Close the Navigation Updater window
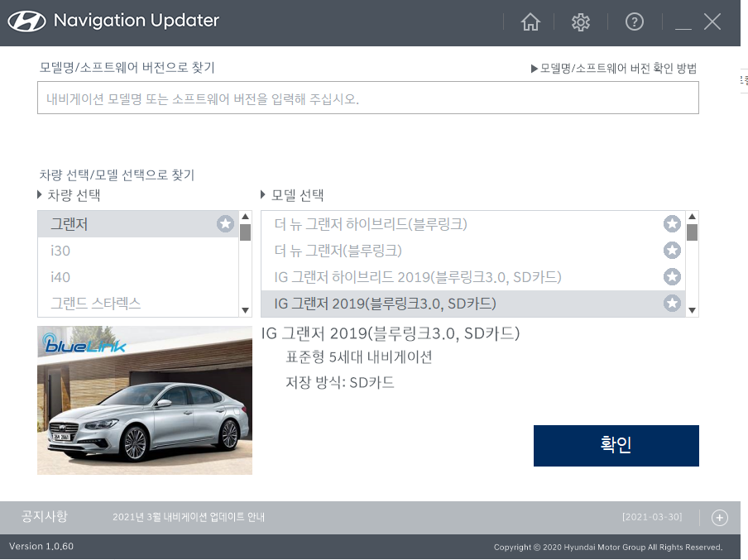Viewport: 748px width, 560px height. tap(712, 22)
